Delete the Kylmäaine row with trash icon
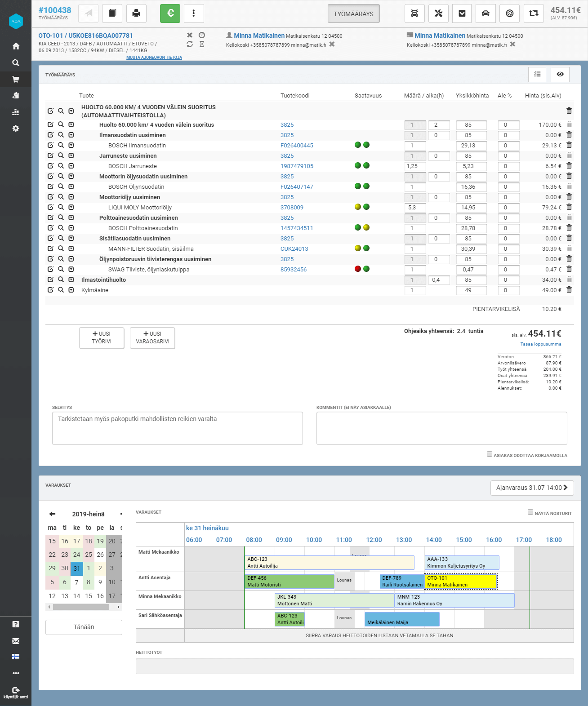The height and width of the screenshot is (706, 588). click(x=569, y=290)
